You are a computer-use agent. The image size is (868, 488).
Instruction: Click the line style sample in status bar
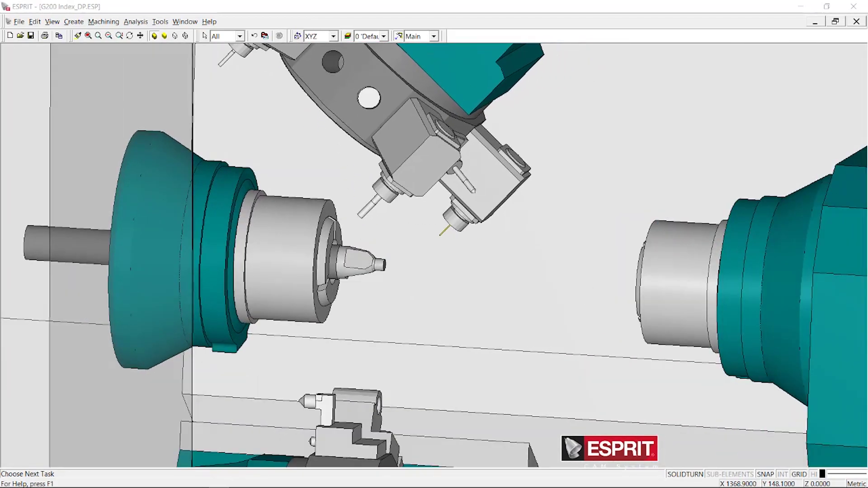click(x=846, y=474)
